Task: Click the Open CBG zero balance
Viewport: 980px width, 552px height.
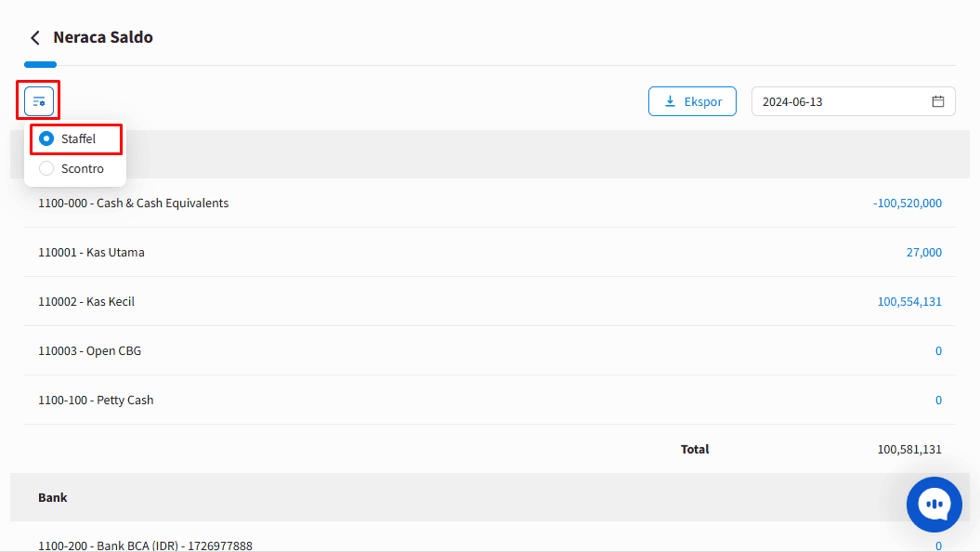Action: click(938, 350)
